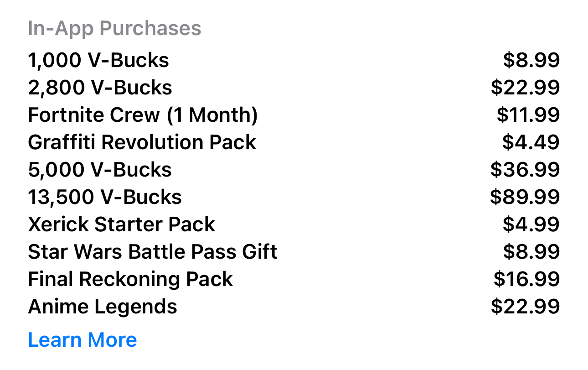Click the $4.99 Xerick Starter Pack price

click(531, 224)
